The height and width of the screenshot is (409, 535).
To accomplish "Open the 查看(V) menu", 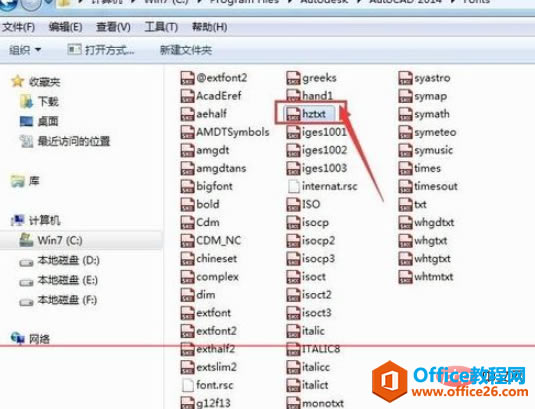I will tap(113, 27).
